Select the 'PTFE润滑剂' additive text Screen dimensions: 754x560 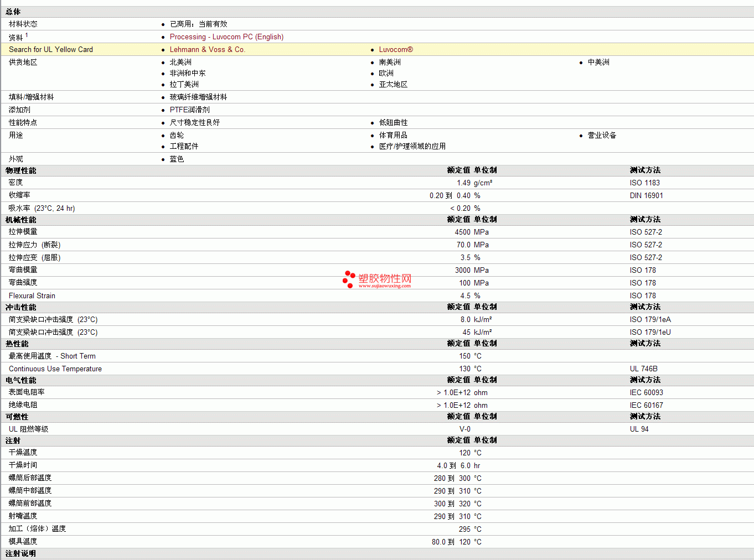[190, 110]
